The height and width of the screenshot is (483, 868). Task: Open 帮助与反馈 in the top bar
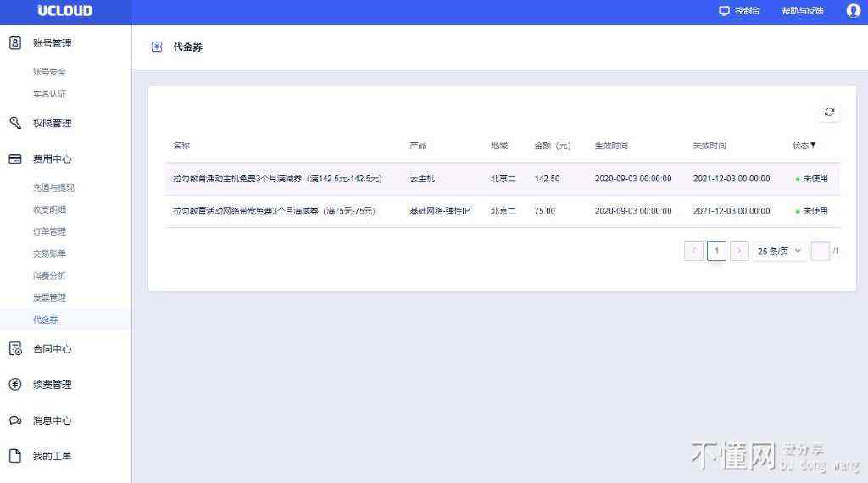click(x=802, y=11)
